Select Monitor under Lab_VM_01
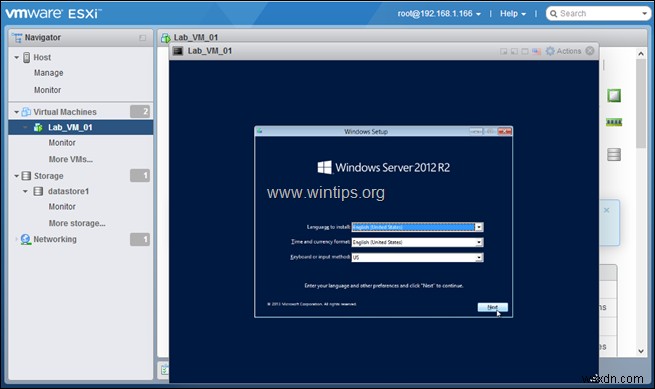The height and width of the screenshot is (389, 655). click(x=62, y=142)
